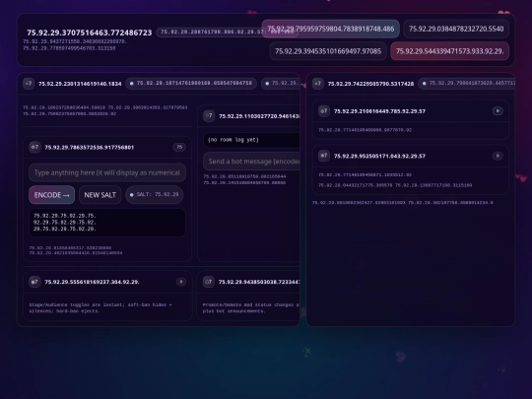Viewport: 532px width, 399px height.
Task: Click the panel title 75.92.29.74229505790.5317428
Action: [370, 84]
